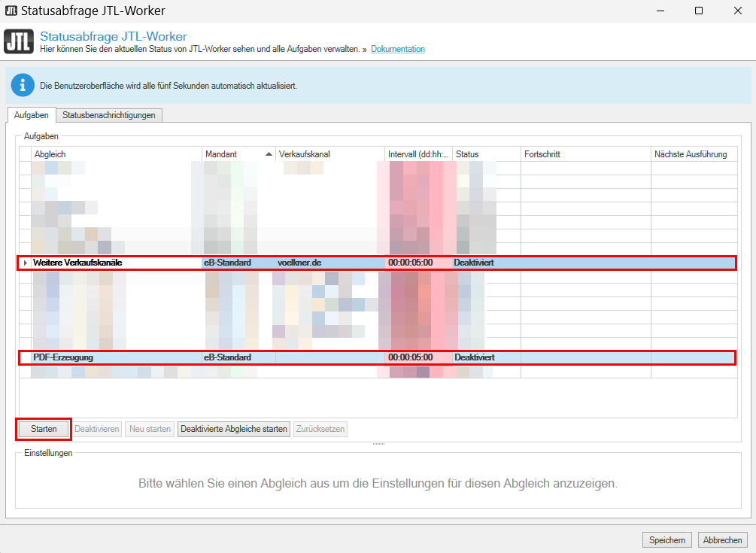Click Deaktivierte Abgleiche starten button
The width and height of the screenshot is (756, 553).
(x=233, y=429)
